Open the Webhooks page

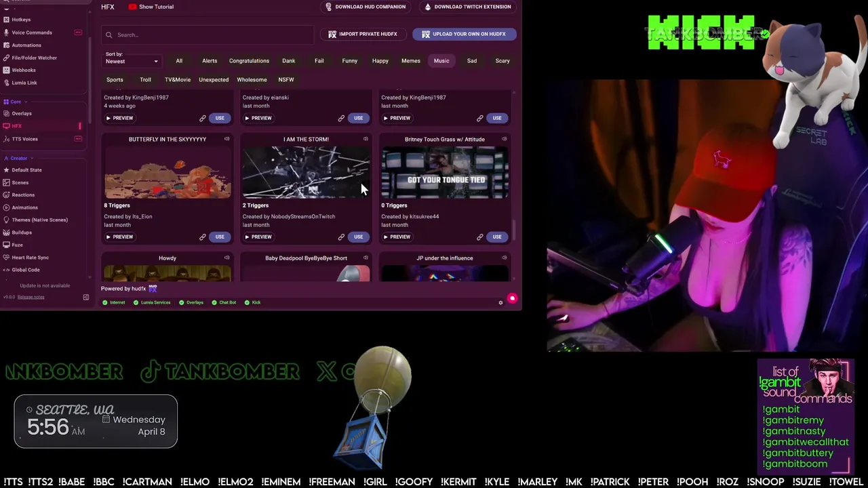click(24, 70)
